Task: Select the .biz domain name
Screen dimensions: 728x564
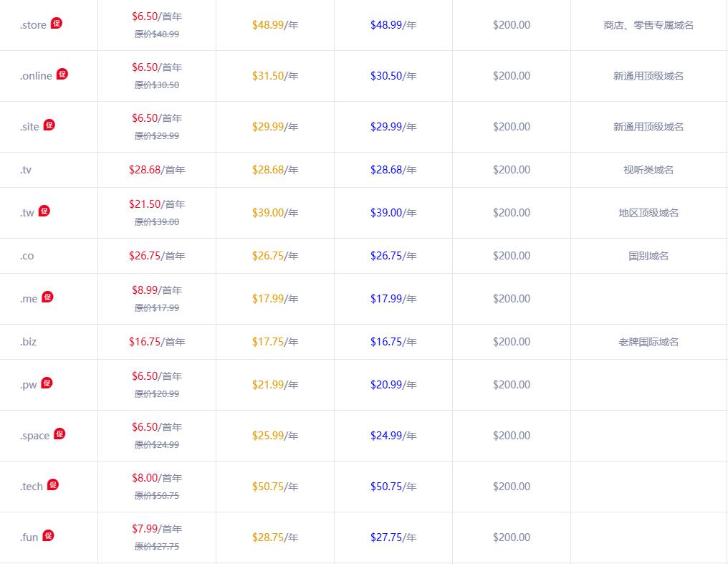Action: pyautogui.click(x=28, y=342)
